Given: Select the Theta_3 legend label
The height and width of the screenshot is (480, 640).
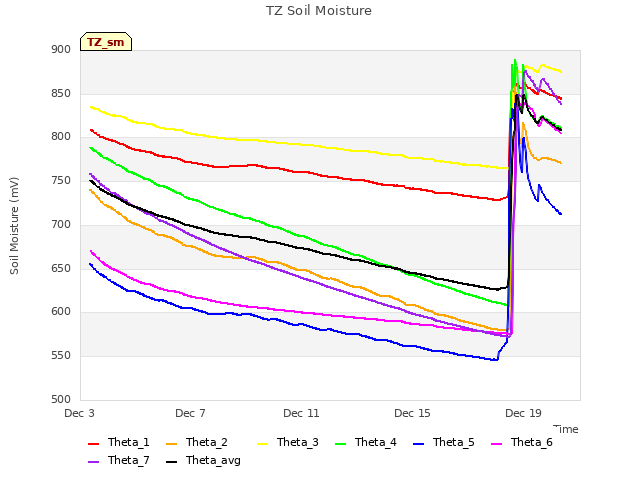Looking at the screenshot, I should pos(298,442).
